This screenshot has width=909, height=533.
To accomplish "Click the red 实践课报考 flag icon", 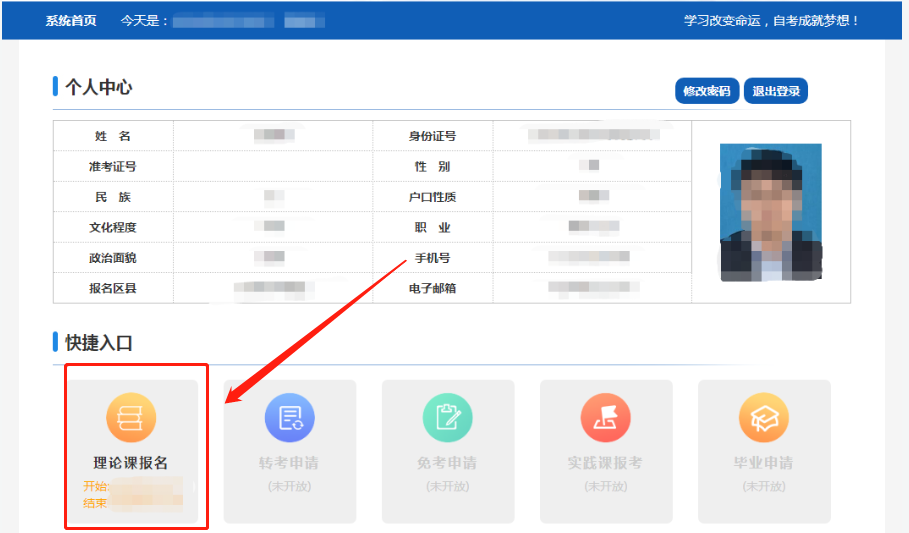I will 606,418.
